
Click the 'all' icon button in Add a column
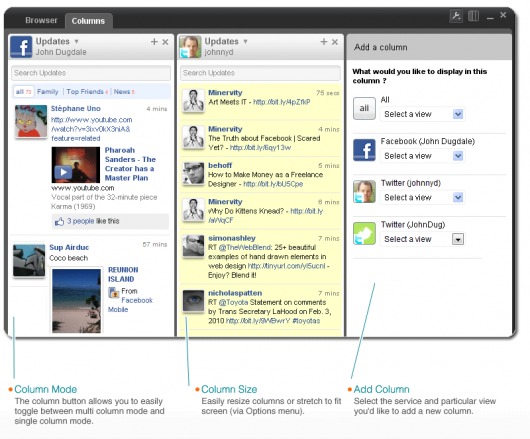click(364, 108)
